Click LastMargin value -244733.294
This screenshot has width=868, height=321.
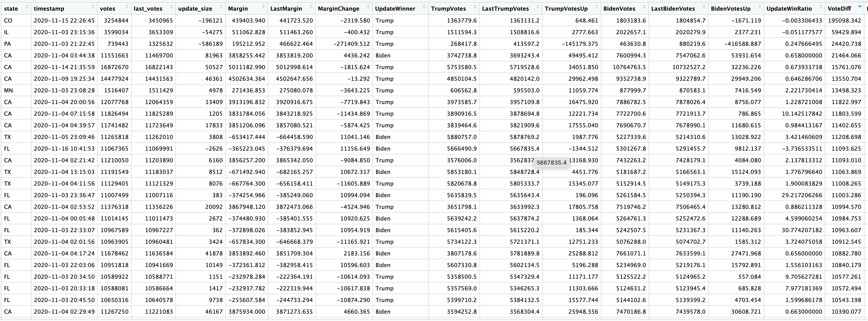click(x=294, y=300)
